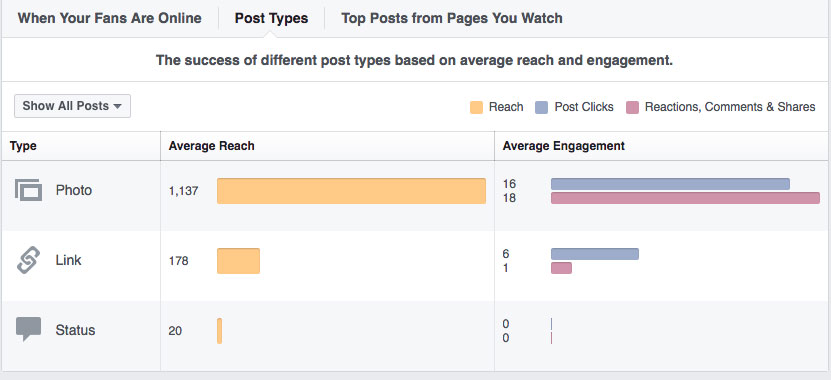
Task: Click the Link reactions bar
Action: tap(561, 268)
